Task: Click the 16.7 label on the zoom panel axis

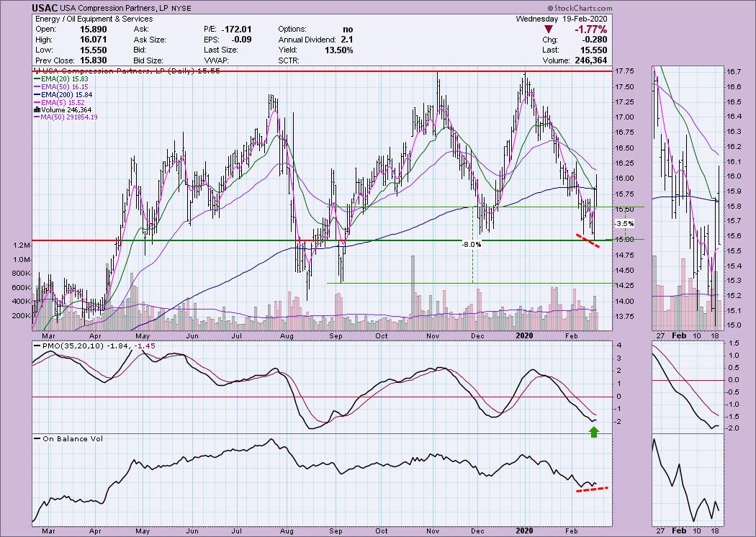Action: pos(734,72)
